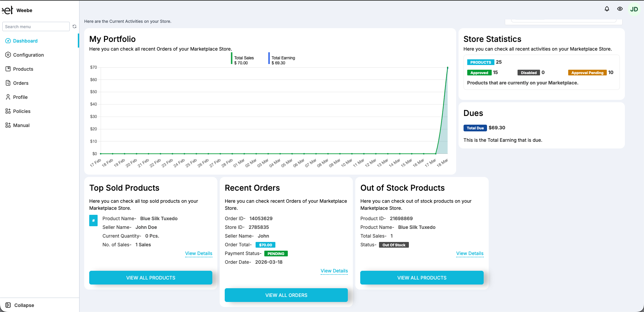Screen dimensions: 644x312
Task: Click the Products icon in the sidebar
Action: (8, 69)
